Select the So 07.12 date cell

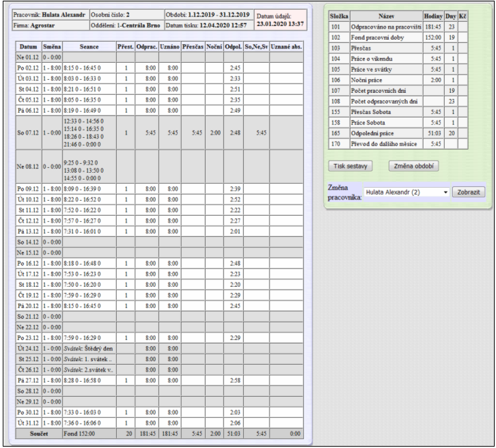point(29,132)
